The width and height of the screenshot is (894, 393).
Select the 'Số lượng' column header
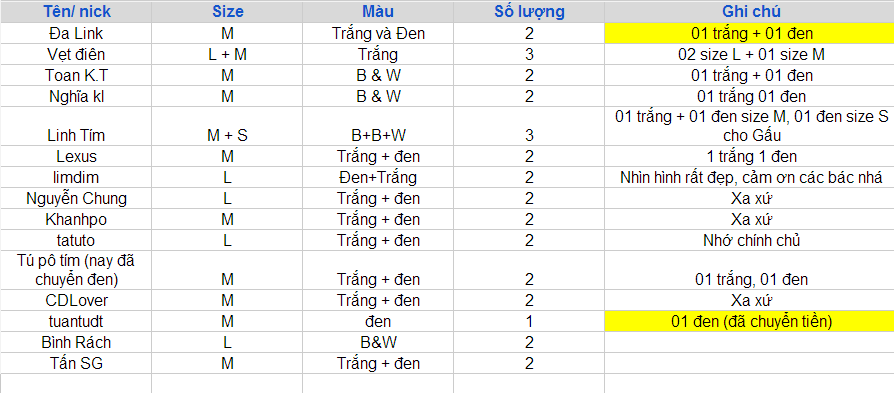[x=530, y=11]
